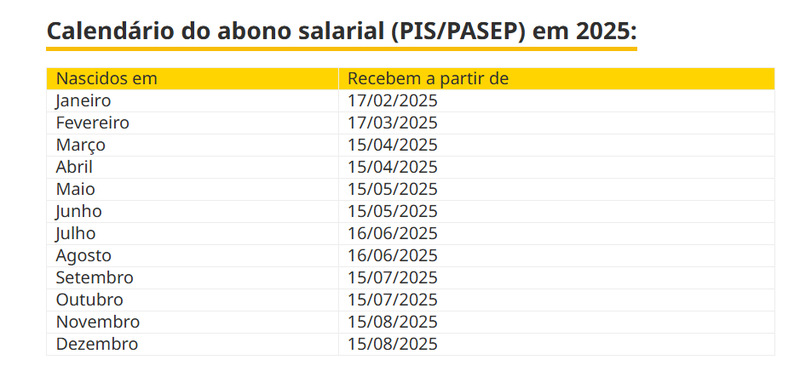Click the Novembro month cell
The width and height of the screenshot is (800, 377).
coord(192,322)
